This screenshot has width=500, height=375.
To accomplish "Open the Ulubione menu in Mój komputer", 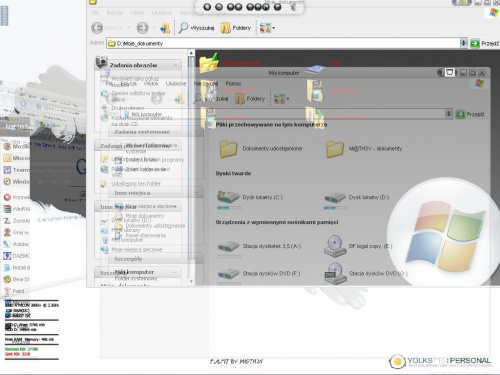I will coord(176,83).
